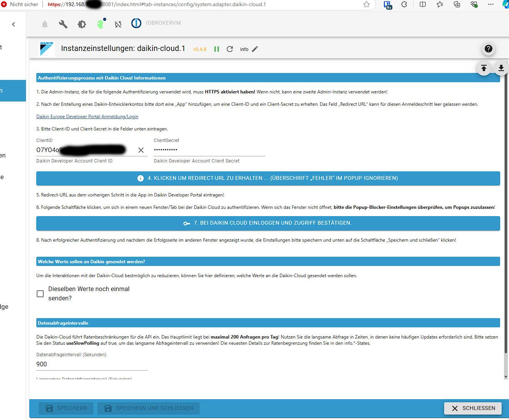Toggle expert mode head icon
The image size is (509, 420).
pyautogui.click(x=100, y=24)
